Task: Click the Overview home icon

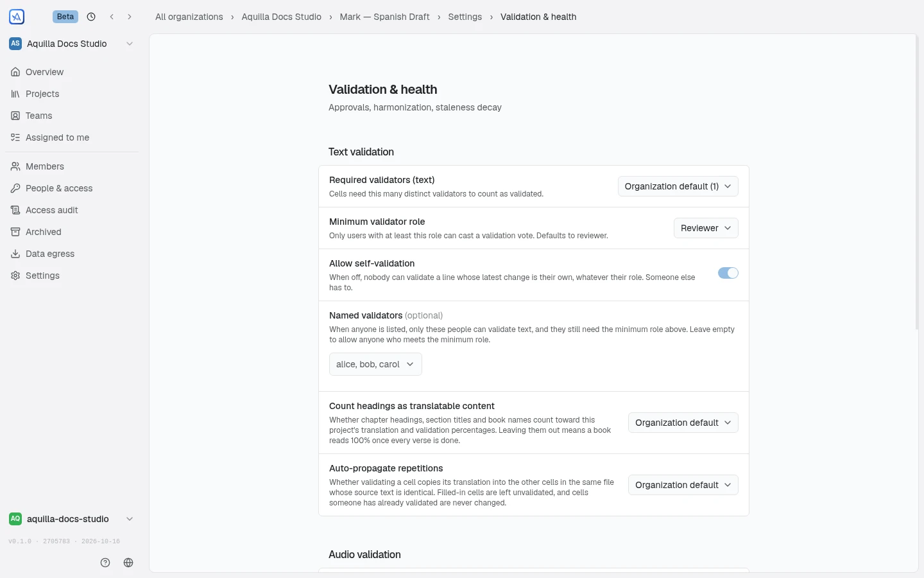Action: tap(15, 72)
